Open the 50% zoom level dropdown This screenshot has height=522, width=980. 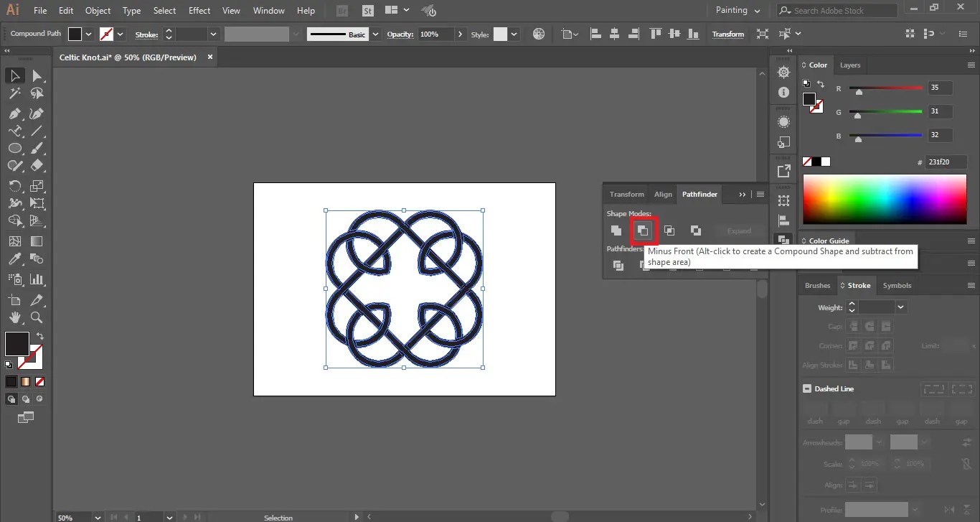tap(98, 517)
